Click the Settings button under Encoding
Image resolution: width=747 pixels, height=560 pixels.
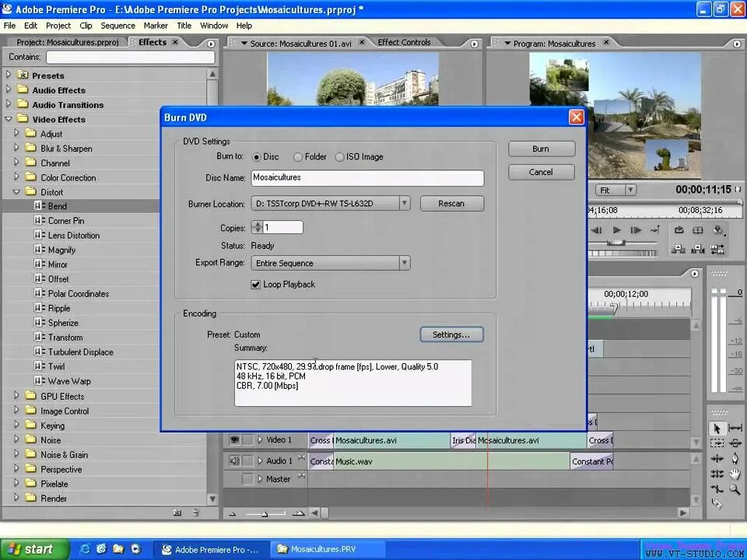click(x=451, y=334)
